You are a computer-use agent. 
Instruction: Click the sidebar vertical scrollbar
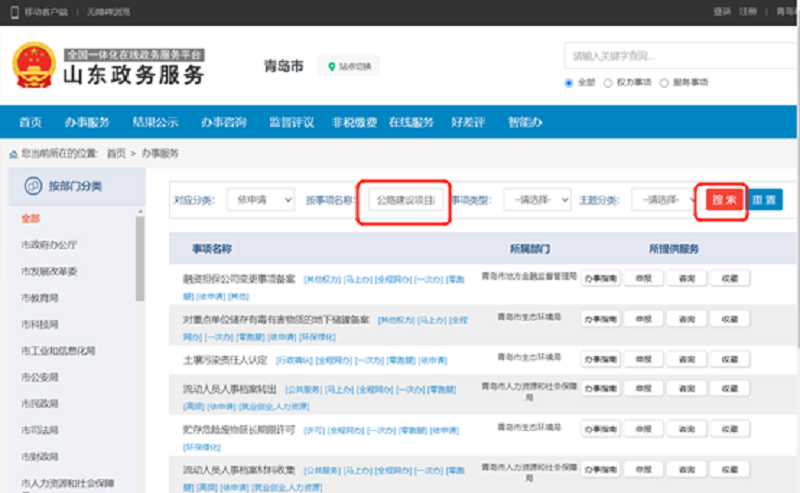point(140,258)
